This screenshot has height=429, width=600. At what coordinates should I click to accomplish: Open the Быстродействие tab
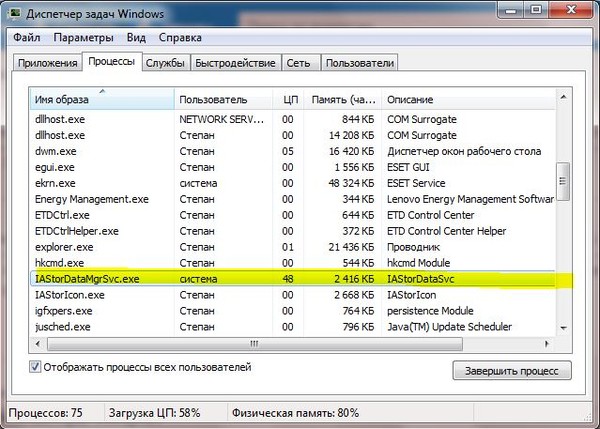coord(235,63)
